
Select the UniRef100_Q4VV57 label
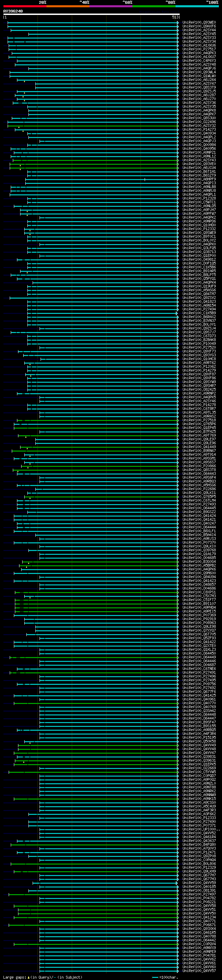[199, 971]
